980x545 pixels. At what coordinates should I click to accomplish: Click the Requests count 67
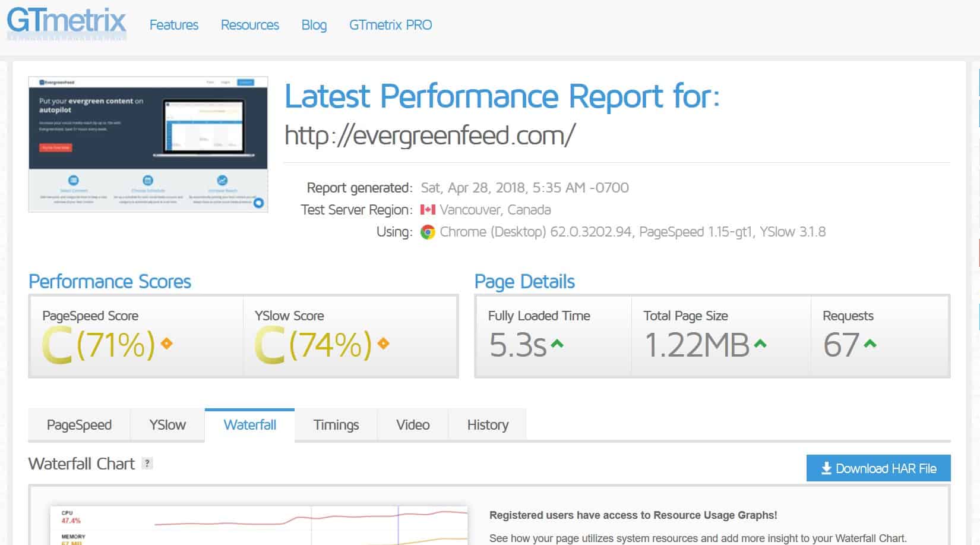point(841,345)
